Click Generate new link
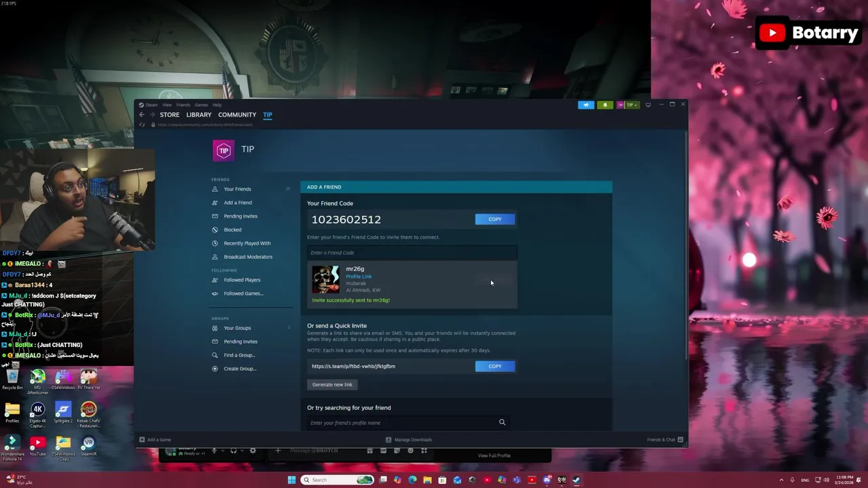This screenshot has width=868, height=488. tap(332, 384)
